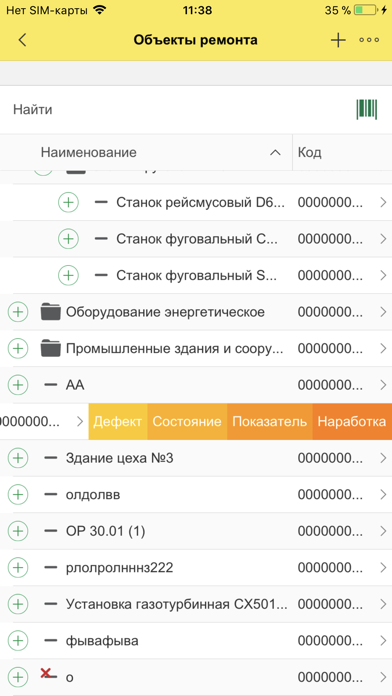Select the фывафыва item name
This screenshot has height=696, width=392.
pos(102,640)
